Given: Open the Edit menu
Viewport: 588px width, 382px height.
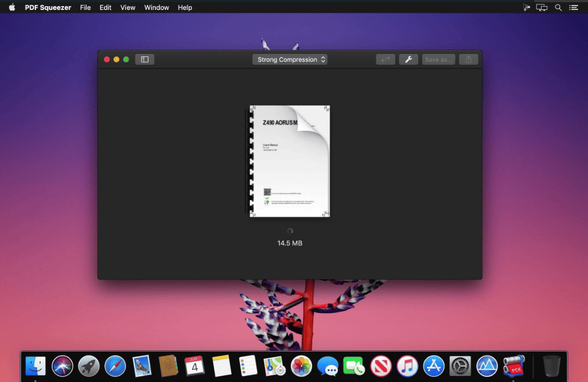Looking at the screenshot, I should 106,8.
